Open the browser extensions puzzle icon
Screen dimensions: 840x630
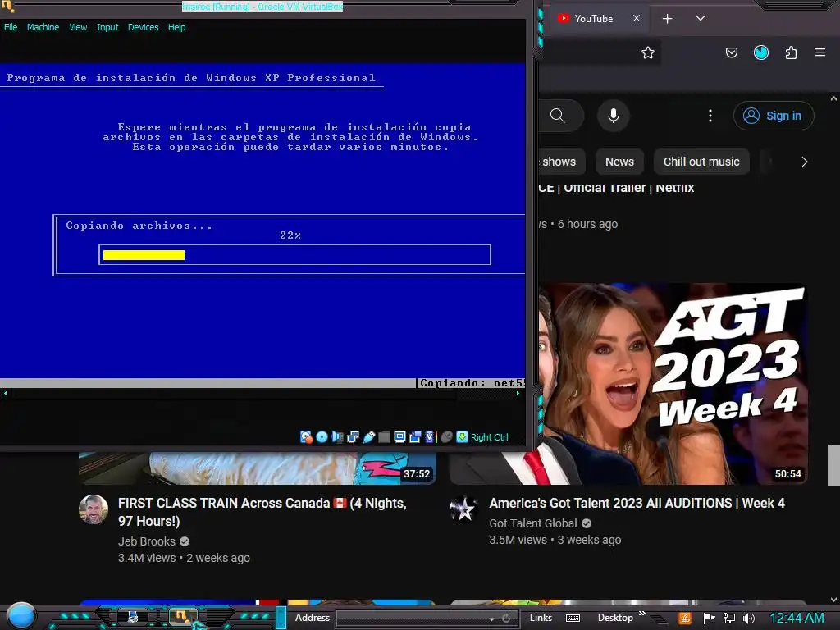(791, 52)
